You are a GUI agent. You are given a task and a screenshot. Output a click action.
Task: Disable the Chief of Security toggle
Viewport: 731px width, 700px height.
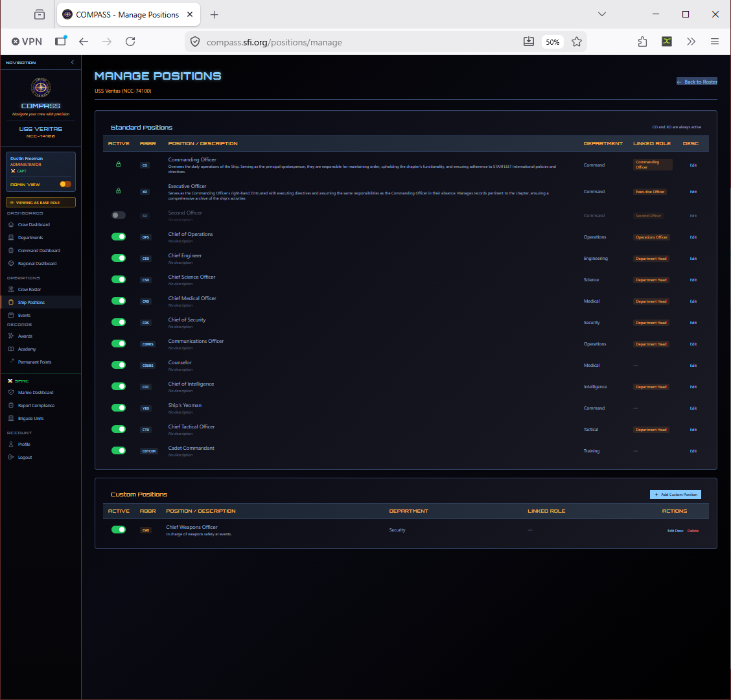coord(119,322)
